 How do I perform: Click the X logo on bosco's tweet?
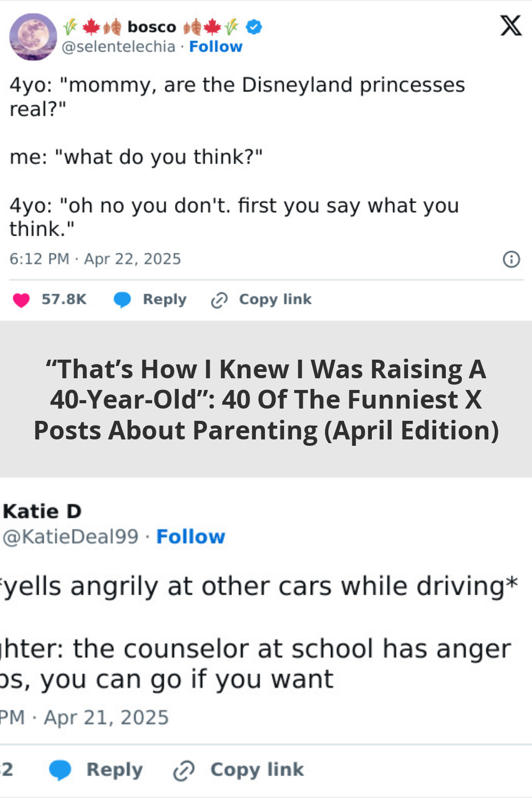[x=511, y=25]
